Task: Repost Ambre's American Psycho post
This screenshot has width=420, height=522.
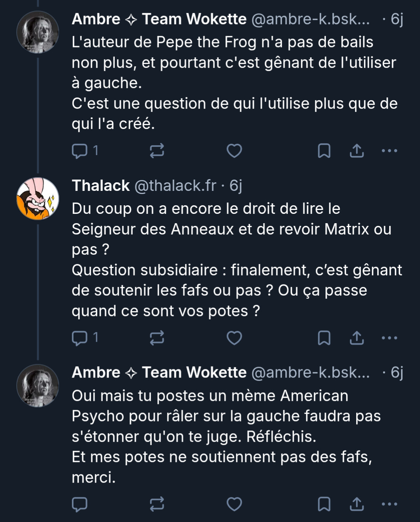Action: (x=157, y=504)
